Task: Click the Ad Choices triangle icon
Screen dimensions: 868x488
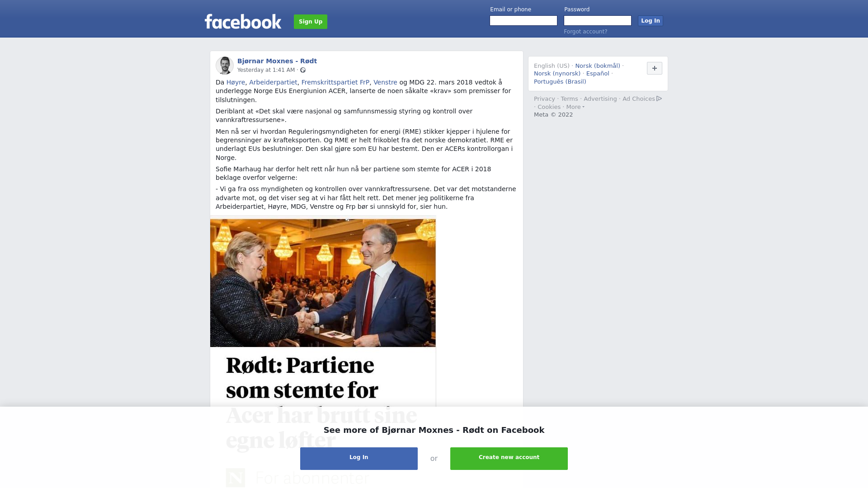Action: (659, 99)
